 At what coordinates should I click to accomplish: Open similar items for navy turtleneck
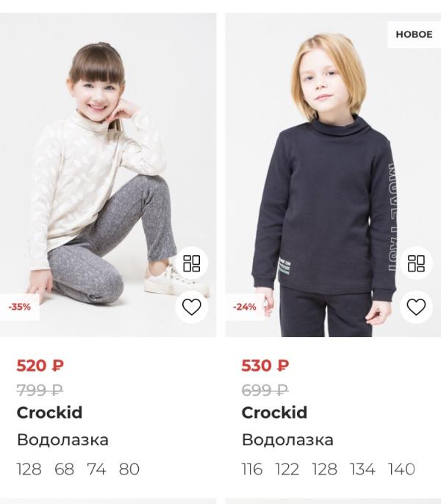tap(416, 263)
